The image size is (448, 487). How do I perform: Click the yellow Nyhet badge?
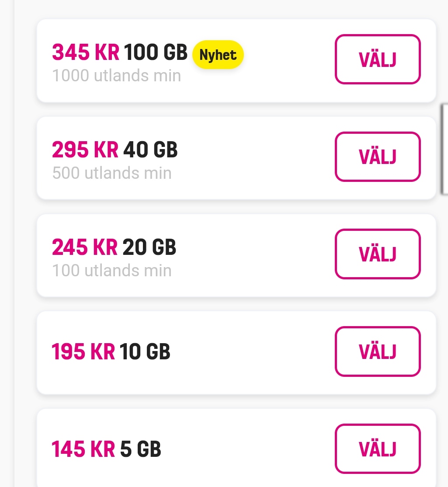click(218, 55)
